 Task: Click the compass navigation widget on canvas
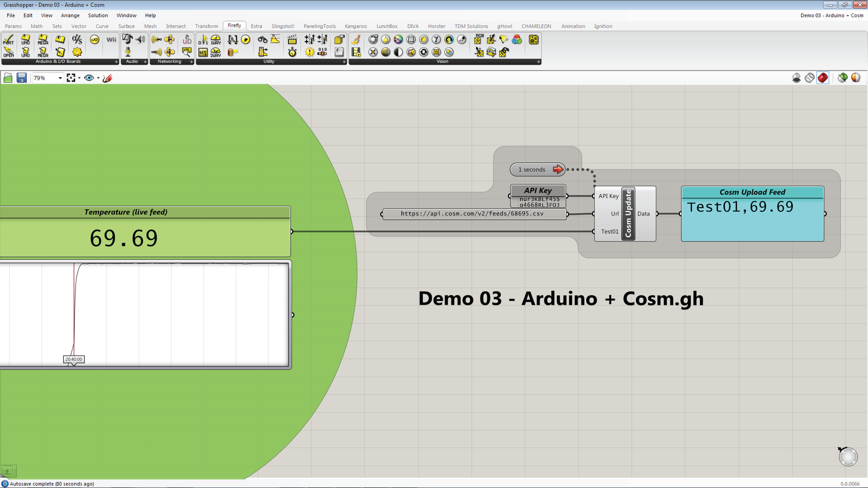848,456
